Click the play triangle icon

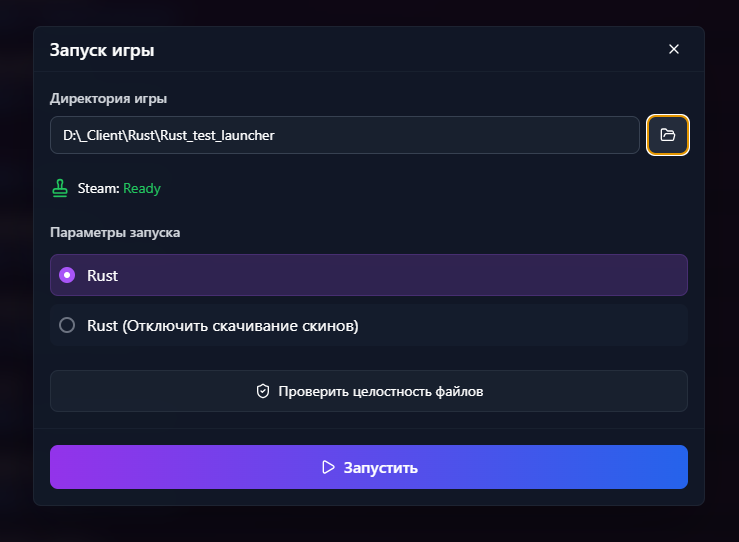point(328,467)
